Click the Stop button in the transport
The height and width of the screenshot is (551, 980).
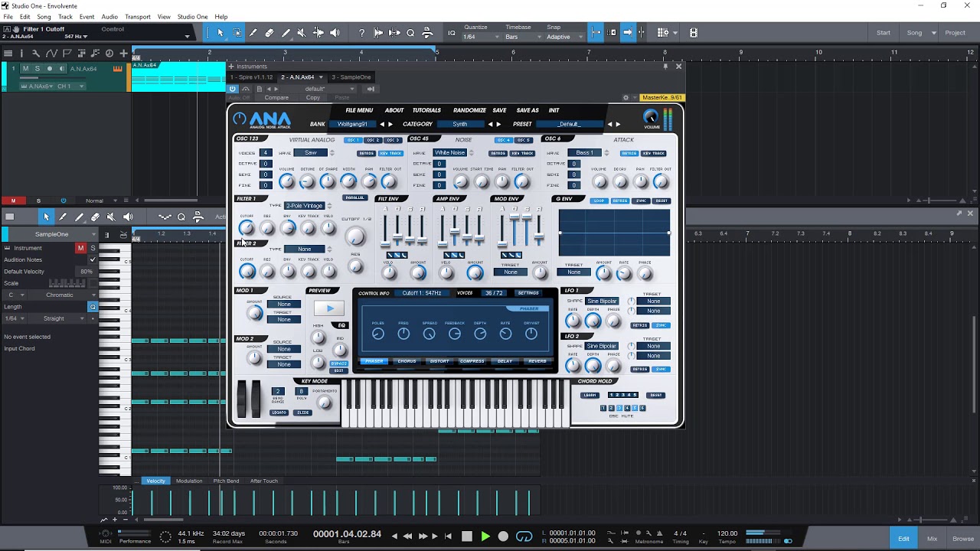467,536
